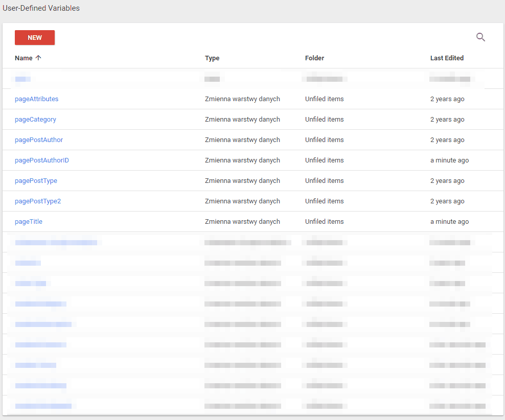Click the sort arrow beside Name
Screen dimensions: 505x420
click(x=38, y=58)
